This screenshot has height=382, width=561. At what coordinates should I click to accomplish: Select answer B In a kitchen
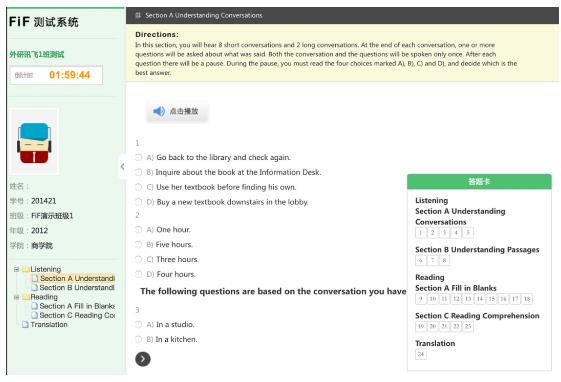tap(138, 339)
